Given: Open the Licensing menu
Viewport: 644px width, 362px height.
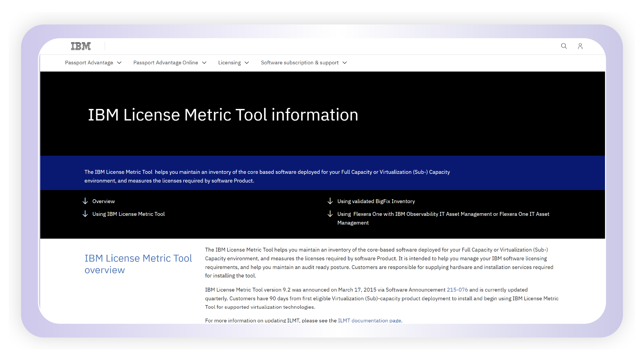Looking at the screenshot, I should (x=229, y=63).
